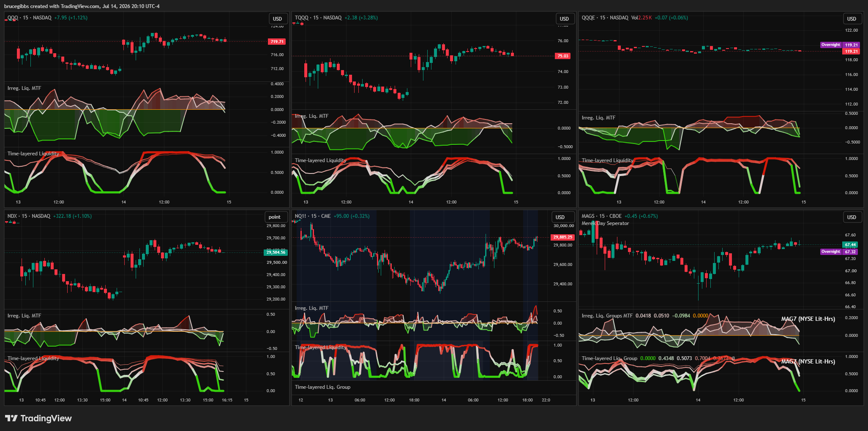This screenshot has height=431, width=868.
Task: Open the USD currency selector on MAGS chart
Action: tap(852, 217)
